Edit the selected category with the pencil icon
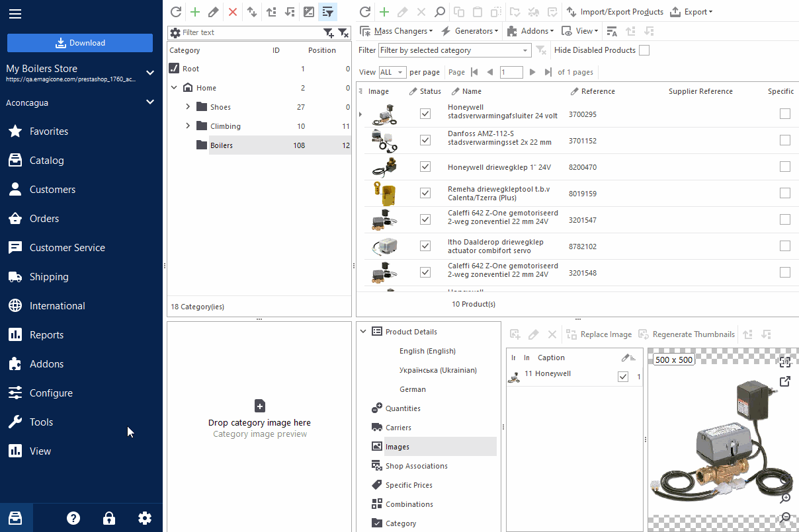 pos(213,12)
